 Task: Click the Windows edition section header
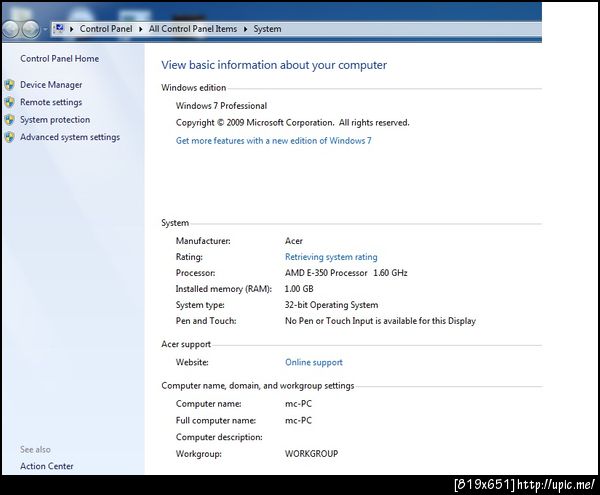coord(194,88)
